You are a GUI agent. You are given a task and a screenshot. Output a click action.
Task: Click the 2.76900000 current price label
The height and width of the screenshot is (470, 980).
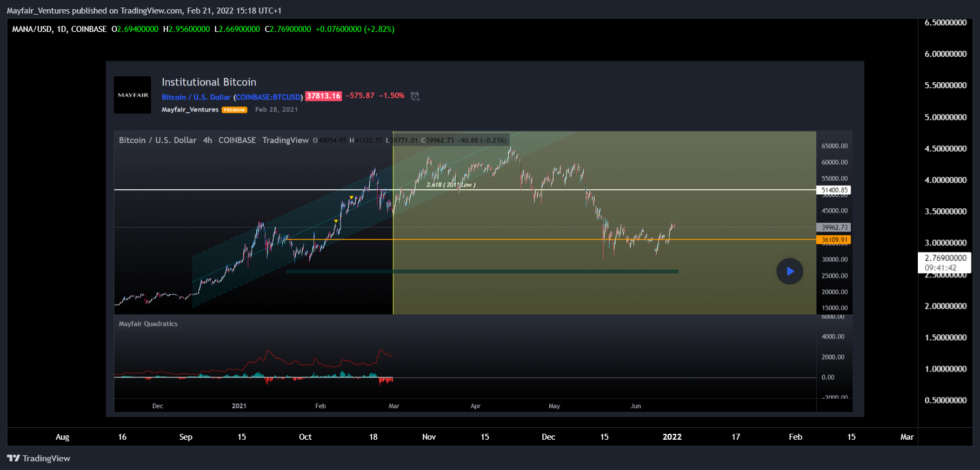coord(945,258)
